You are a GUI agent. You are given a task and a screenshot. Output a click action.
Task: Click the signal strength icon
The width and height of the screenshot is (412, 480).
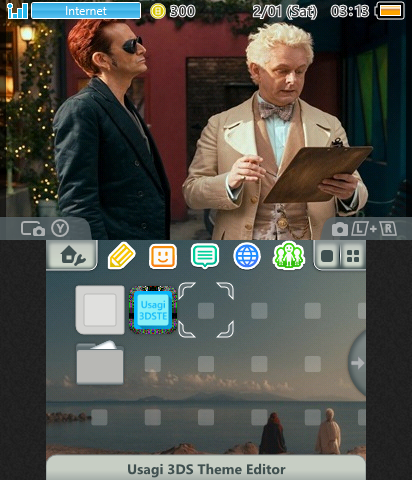click(x=17, y=11)
